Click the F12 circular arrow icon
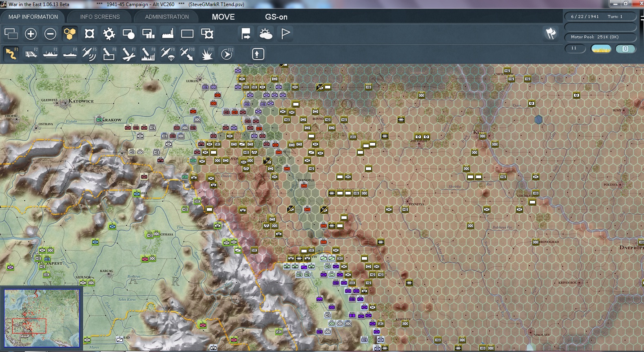Image resolution: width=644 pixels, height=352 pixels. (227, 54)
